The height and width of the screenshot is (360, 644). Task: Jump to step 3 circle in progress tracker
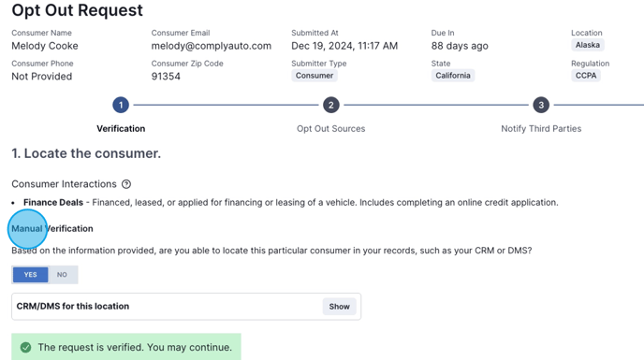(541, 105)
